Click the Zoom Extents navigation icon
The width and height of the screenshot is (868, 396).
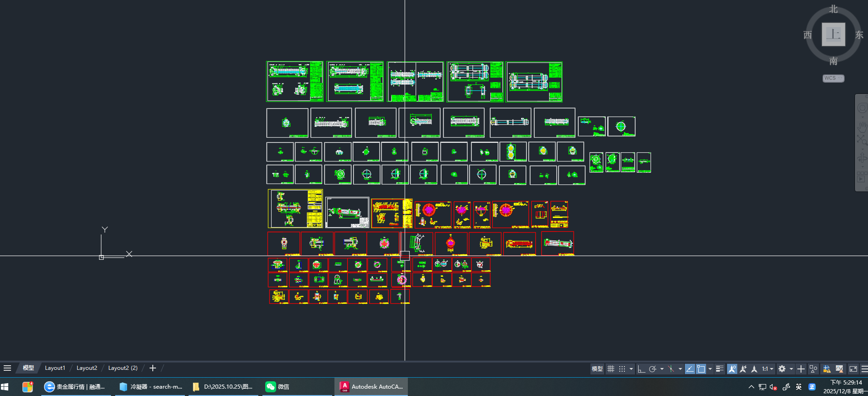862,139
